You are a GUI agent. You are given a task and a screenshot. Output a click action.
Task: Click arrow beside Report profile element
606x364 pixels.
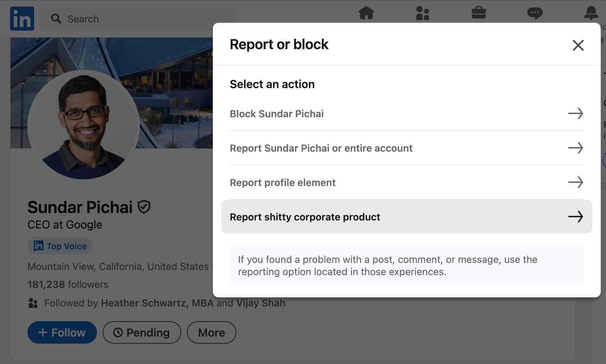(575, 182)
